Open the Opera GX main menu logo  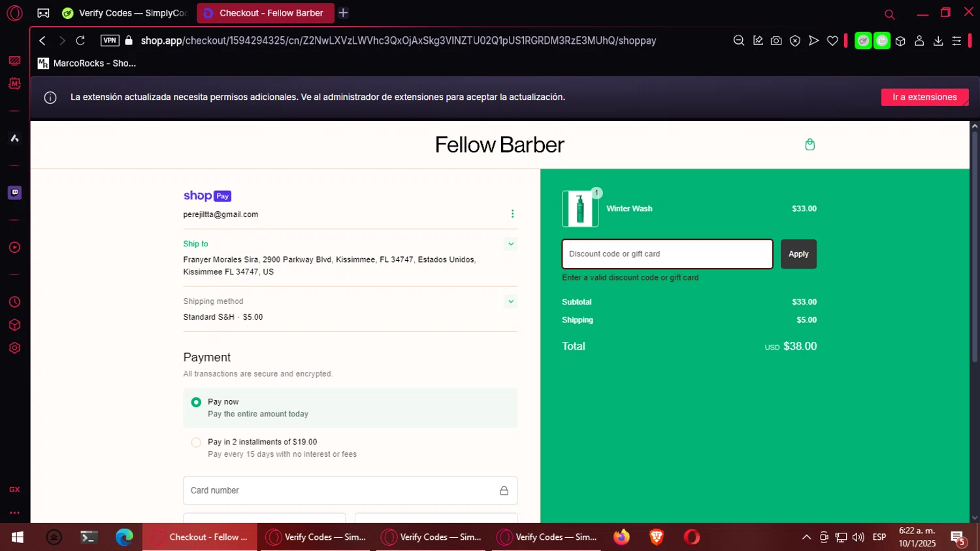pos(14,13)
